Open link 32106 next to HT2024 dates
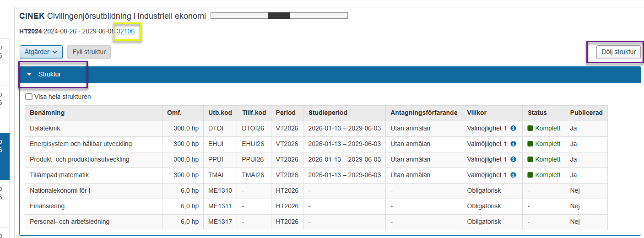 point(126,31)
